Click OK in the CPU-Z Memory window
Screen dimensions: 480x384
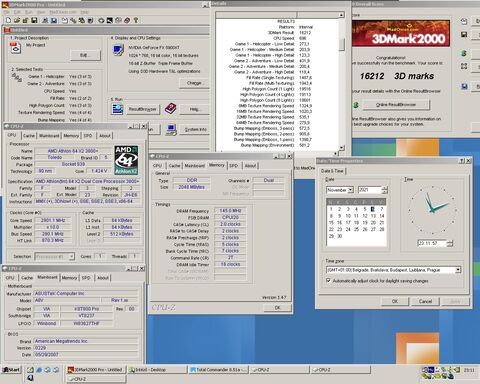pyautogui.click(x=277, y=308)
